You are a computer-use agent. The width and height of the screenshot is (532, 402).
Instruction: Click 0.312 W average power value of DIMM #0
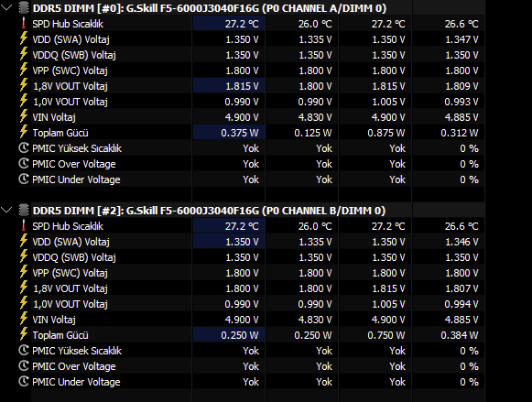[x=460, y=133]
